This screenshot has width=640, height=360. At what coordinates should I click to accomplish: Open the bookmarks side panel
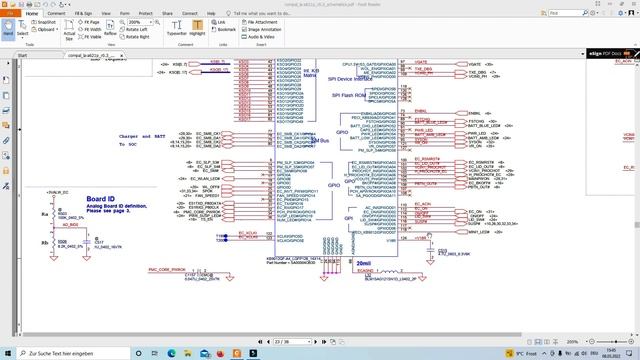(x=6, y=80)
